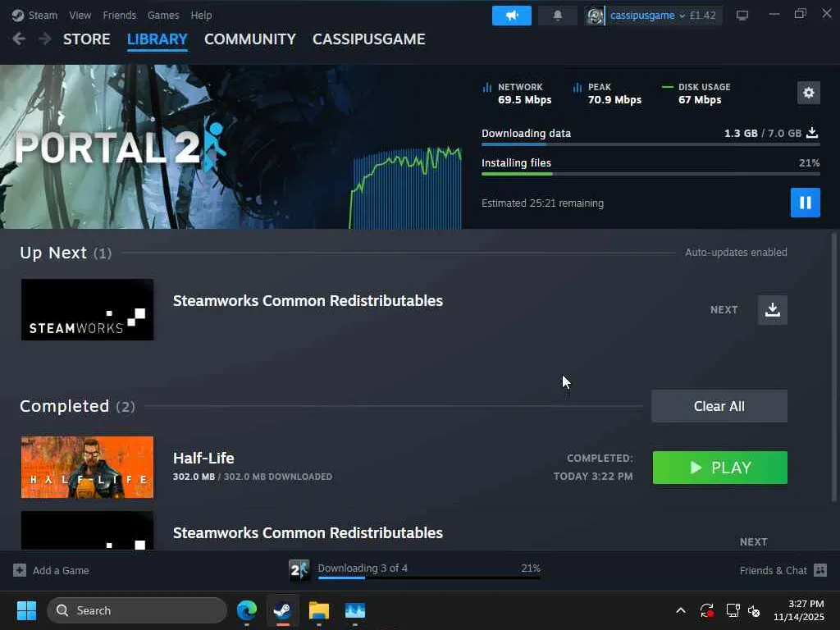This screenshot has width=840, height=630.
Task: Click the blue monitor app taskbar icon
Action: (354, 610)
